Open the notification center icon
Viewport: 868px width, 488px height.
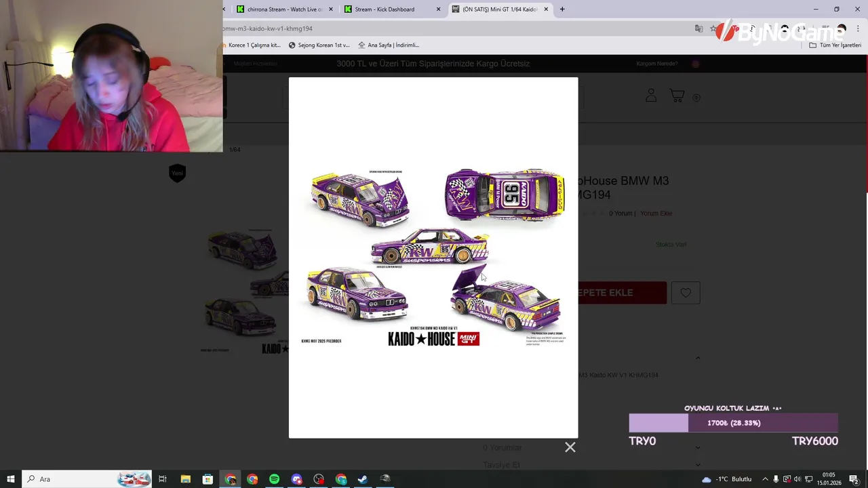[854, 479]
